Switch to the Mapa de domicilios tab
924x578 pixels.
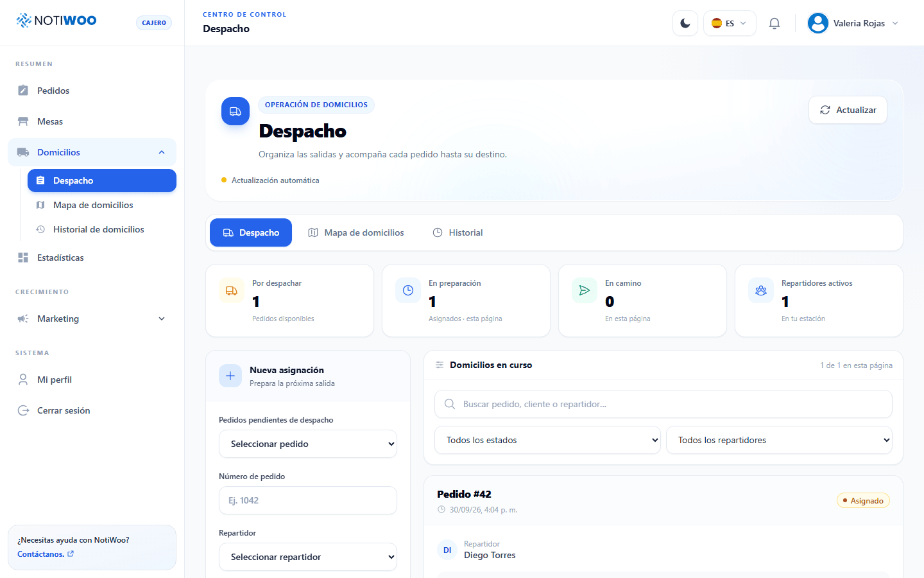pos(356,232)
